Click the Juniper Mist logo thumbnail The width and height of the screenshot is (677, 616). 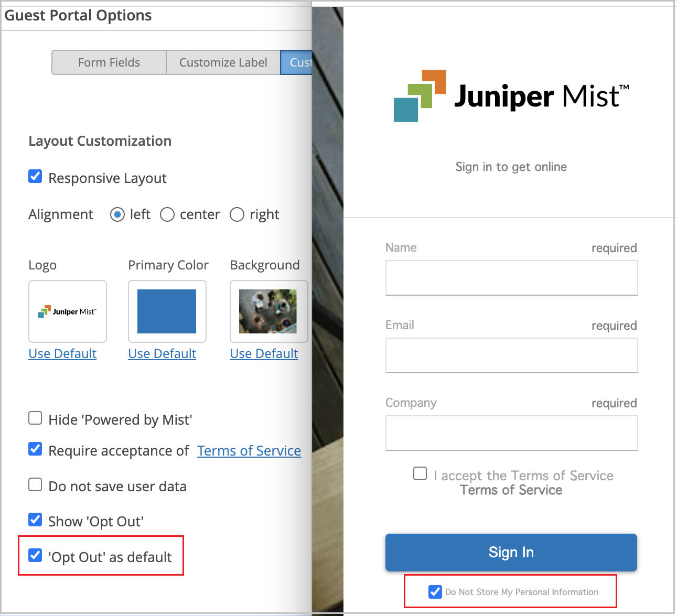68,311
